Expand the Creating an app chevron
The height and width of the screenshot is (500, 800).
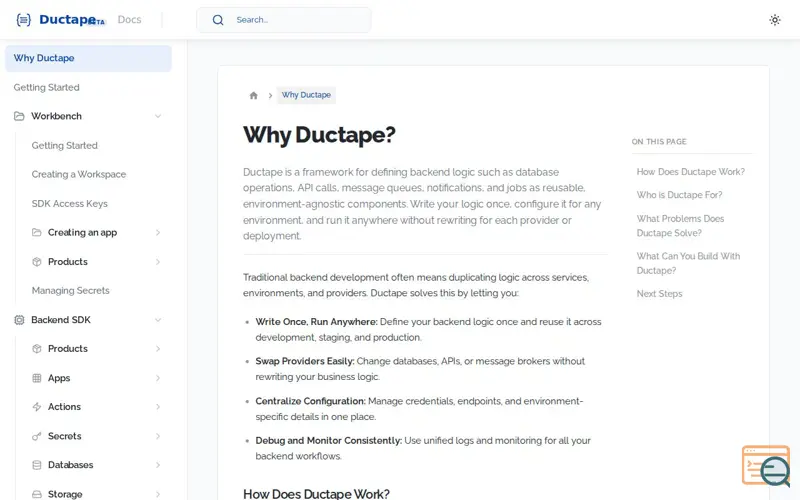(x=158, y=233)
